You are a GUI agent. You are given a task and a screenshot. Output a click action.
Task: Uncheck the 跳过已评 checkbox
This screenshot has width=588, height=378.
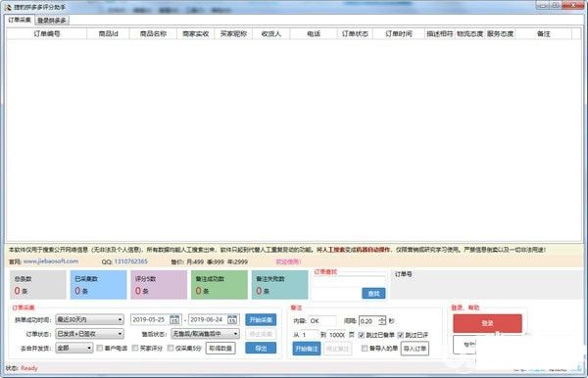401,335
